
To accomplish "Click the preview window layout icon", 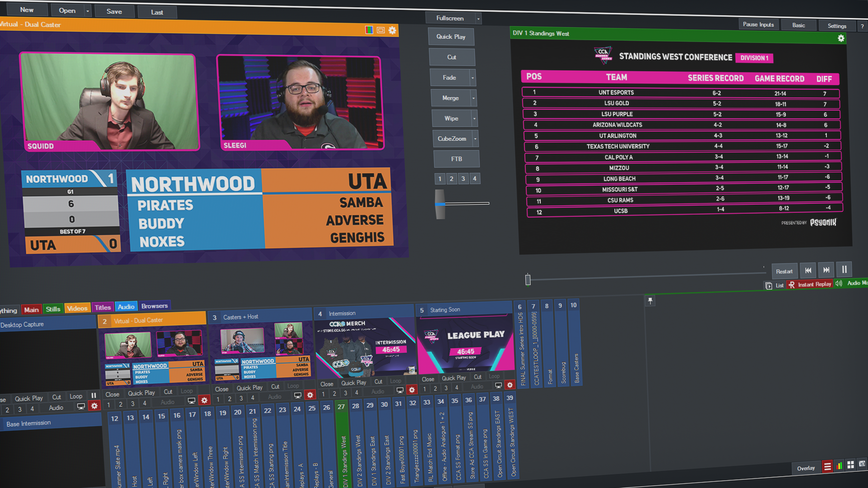I will coord(381,30).
